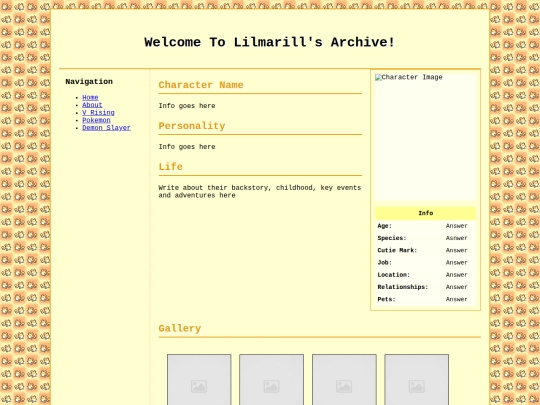Image resolution: width=540 pixels, height=405 pixels.
Task: Click the Answer value beside Job
Action: [x=457, y=262]
